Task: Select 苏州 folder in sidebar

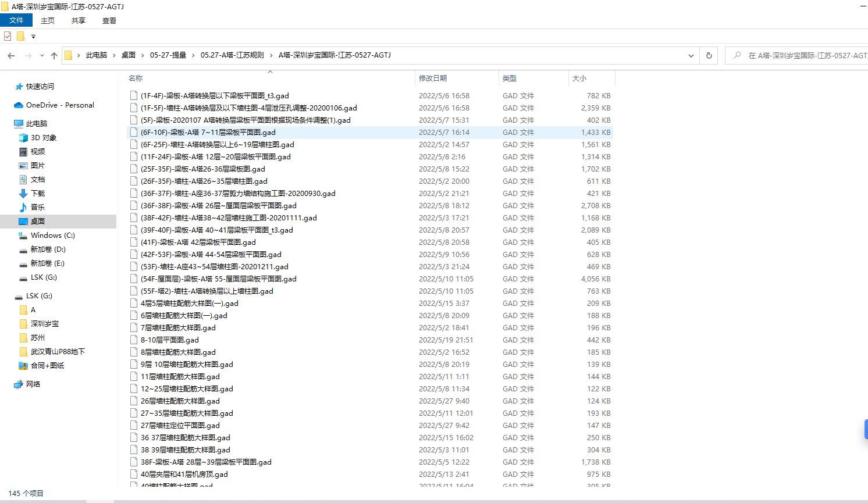Action: [38, 337]
